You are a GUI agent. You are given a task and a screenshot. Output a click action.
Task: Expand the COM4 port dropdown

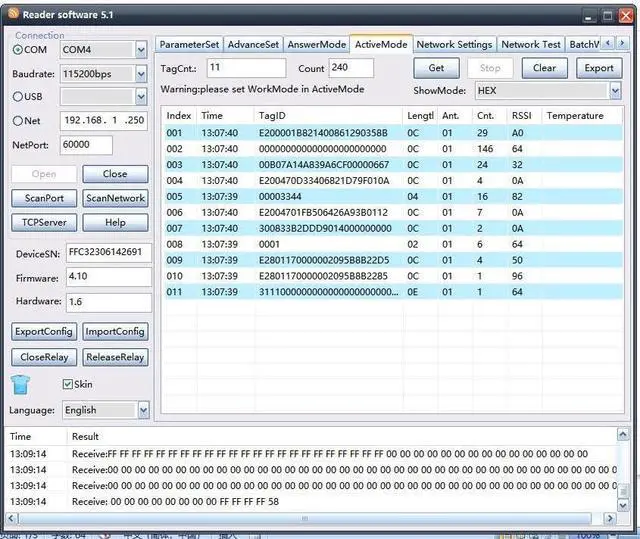(x=141, y=50)
